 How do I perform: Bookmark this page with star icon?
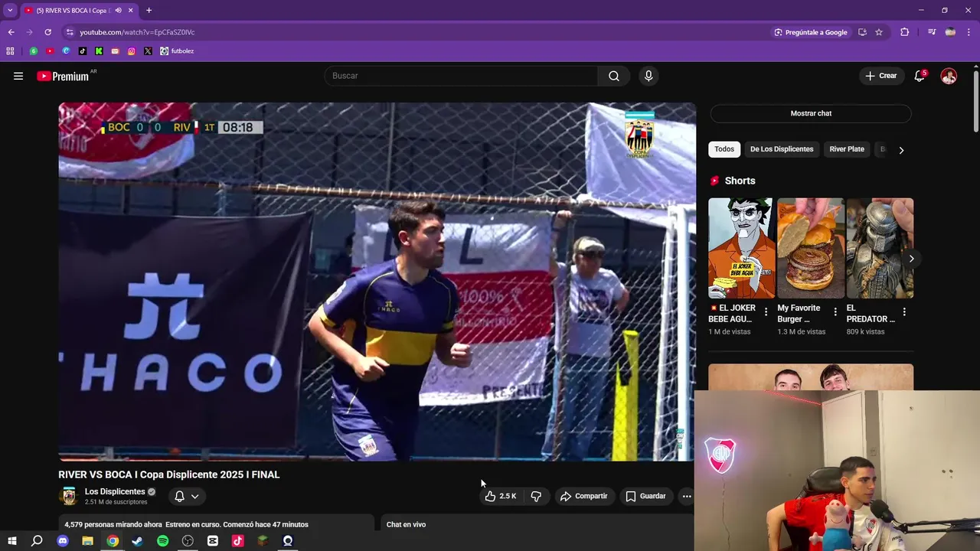pyautogui.click(x=879, y=32)
